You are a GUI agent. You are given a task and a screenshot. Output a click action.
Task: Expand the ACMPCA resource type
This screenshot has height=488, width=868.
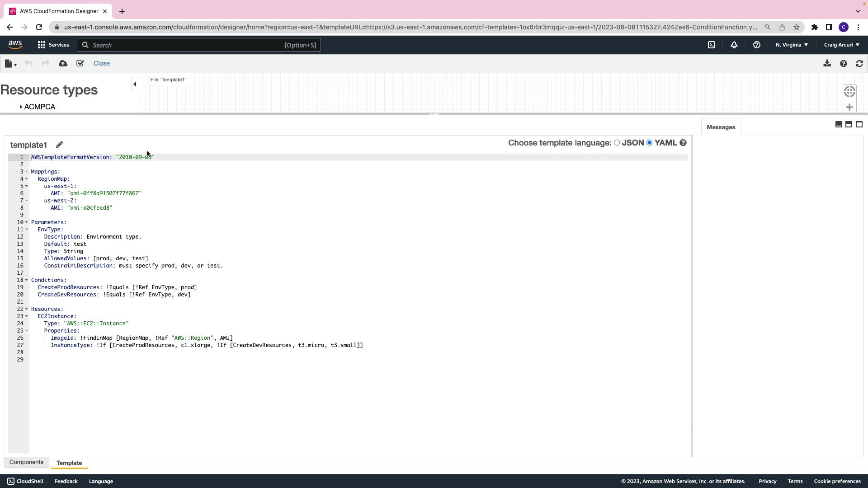[x=21, y=107]
